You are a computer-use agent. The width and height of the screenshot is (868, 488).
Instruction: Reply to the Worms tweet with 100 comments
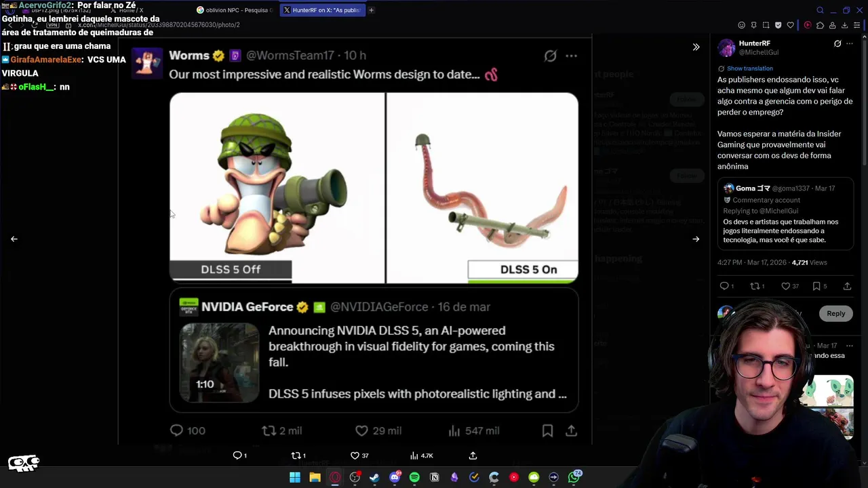pos(176,430)
